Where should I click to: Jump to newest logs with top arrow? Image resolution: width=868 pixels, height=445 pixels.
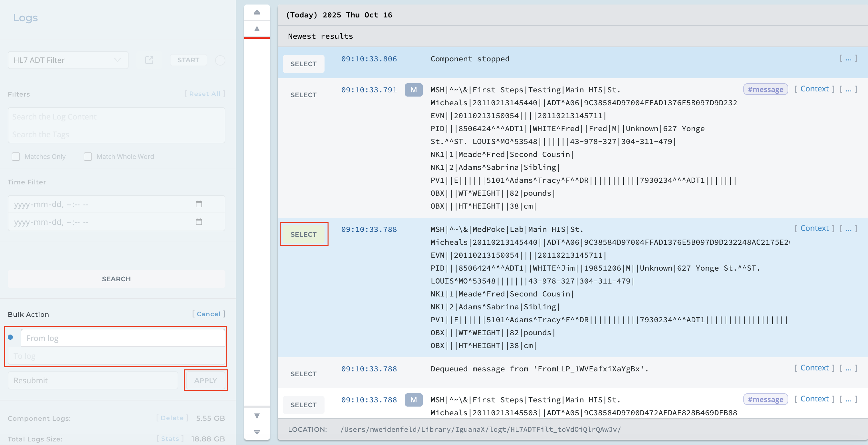pyautogui.click(x=257, y=13)
